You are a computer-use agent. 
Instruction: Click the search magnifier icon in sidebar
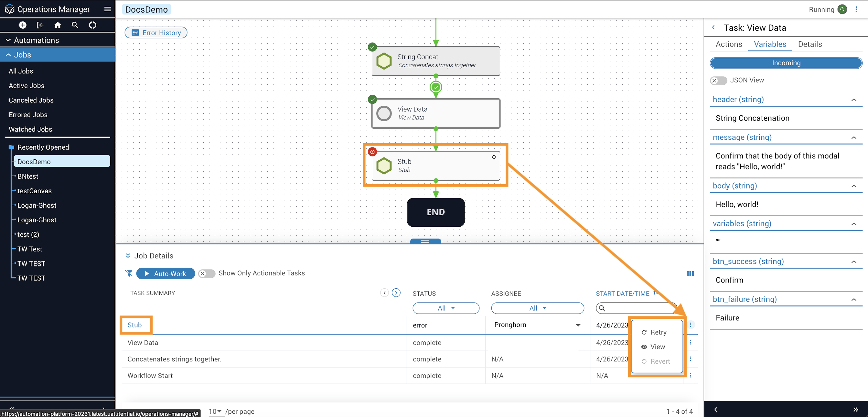[75, 25]
